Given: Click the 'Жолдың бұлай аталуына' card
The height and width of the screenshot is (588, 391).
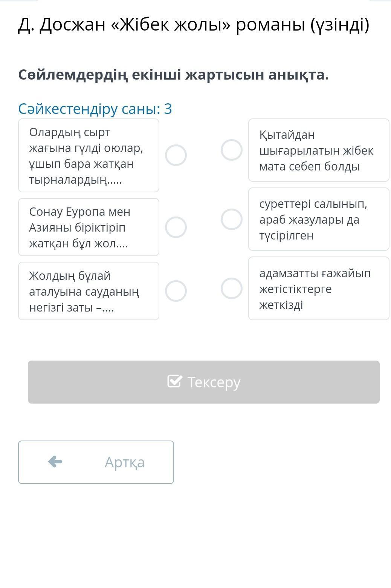Looking at the screenshot, I should coord(89,291).
